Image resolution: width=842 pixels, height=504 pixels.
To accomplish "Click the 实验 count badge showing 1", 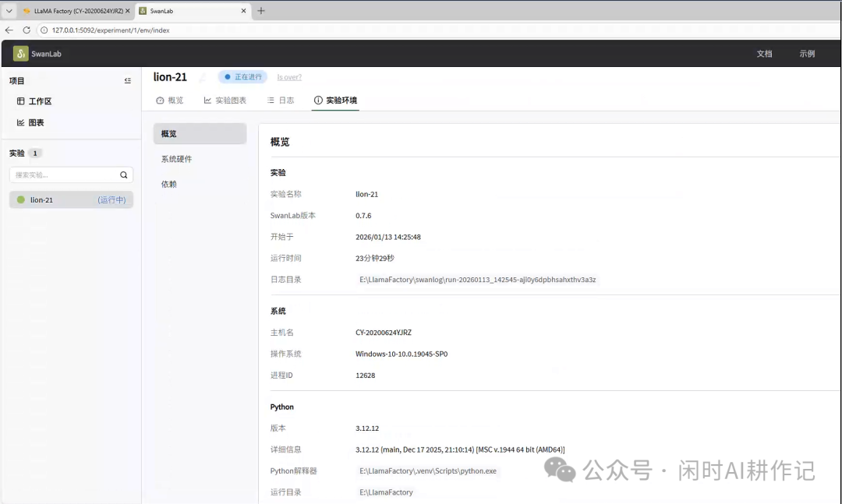I will [33, 153].
